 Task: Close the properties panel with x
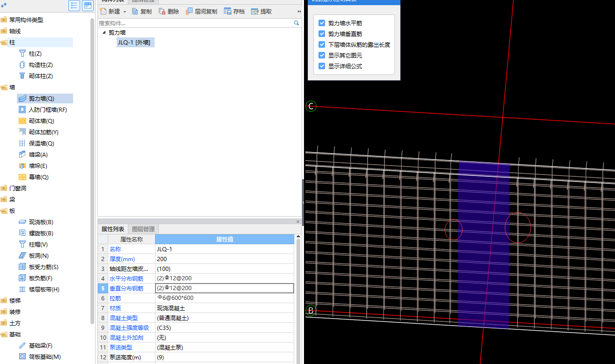coord(298,221)
